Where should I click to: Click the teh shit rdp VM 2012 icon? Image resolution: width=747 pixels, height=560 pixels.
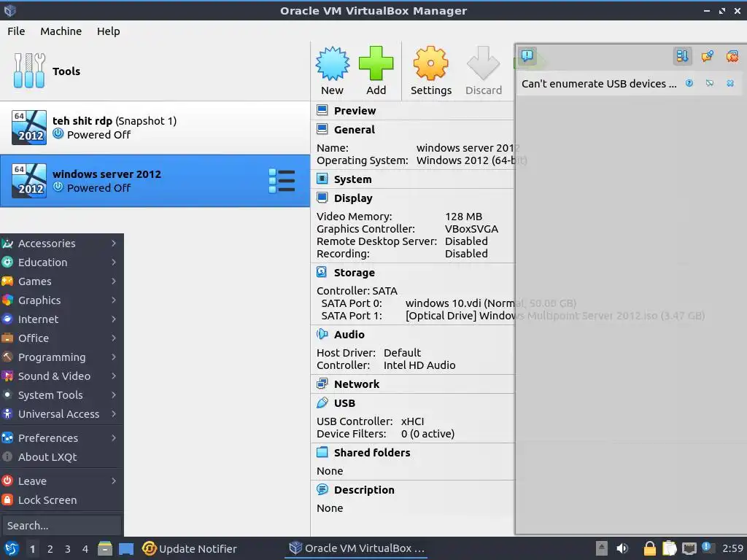29,128
